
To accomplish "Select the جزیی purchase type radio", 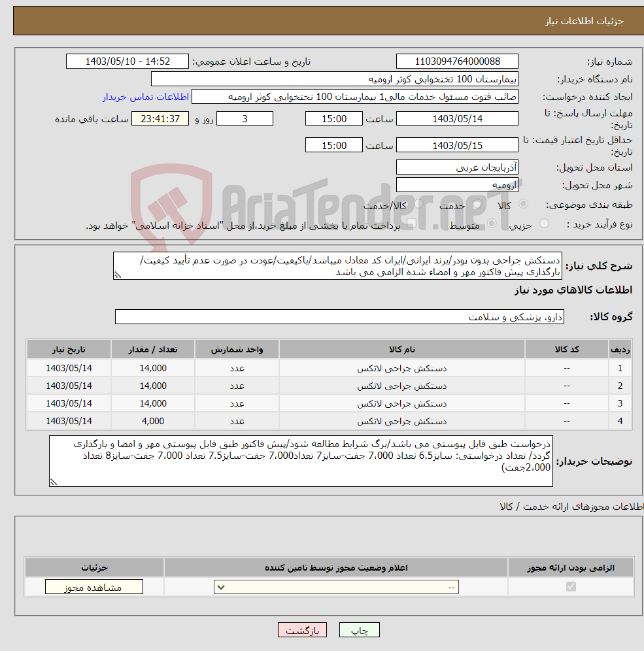I will click(544, 224).
